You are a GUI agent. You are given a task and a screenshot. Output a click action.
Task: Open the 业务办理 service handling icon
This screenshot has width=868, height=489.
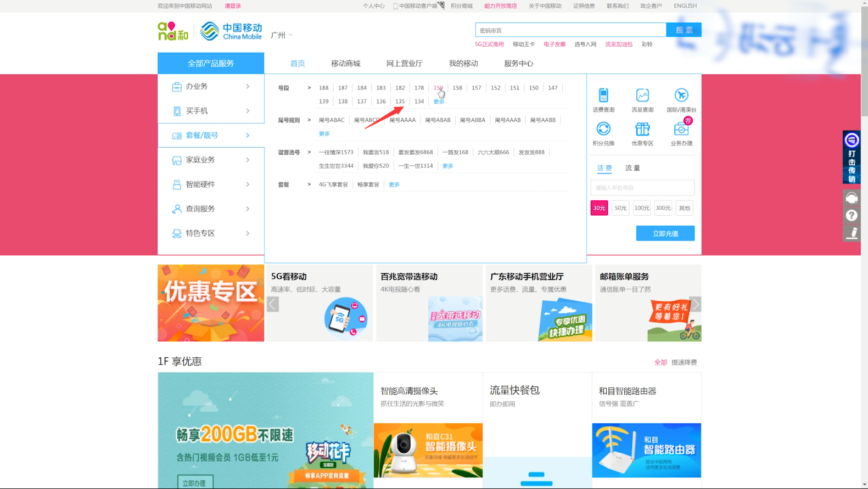click(x=681, y=128)
